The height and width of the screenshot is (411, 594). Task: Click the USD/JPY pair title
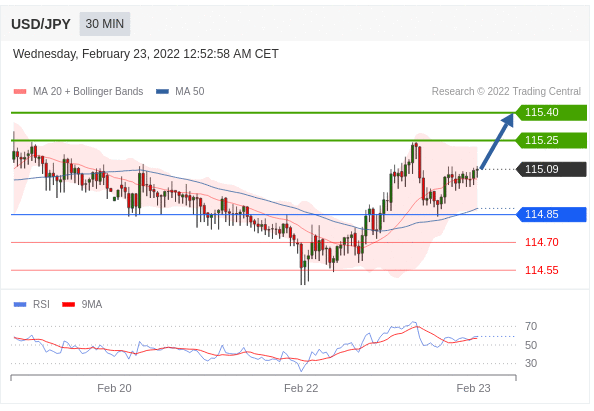pos(41,24)
